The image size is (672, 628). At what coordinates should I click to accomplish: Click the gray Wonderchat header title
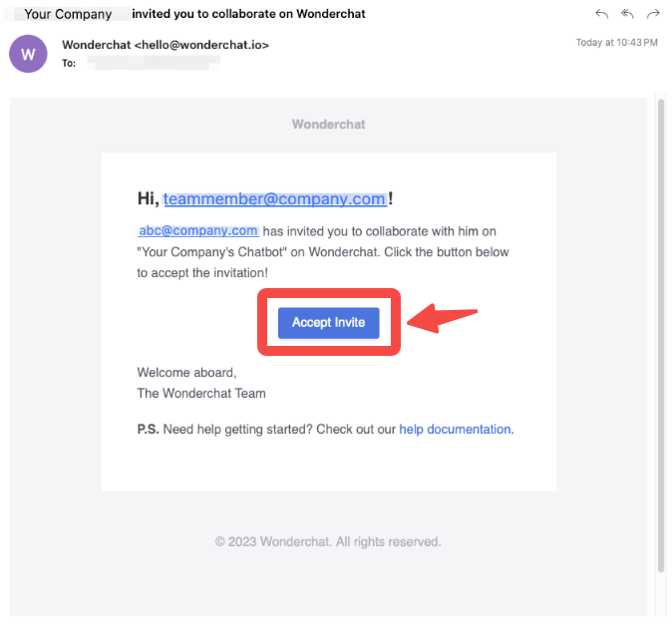click(328, 125)
